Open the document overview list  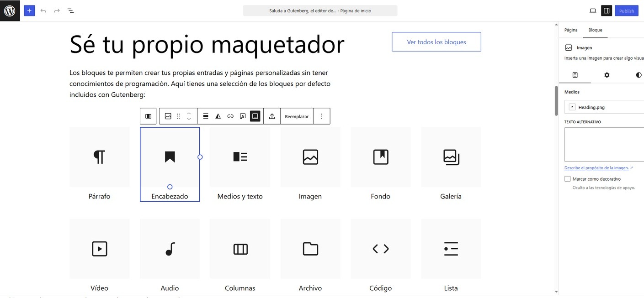[x=70, y=10]
